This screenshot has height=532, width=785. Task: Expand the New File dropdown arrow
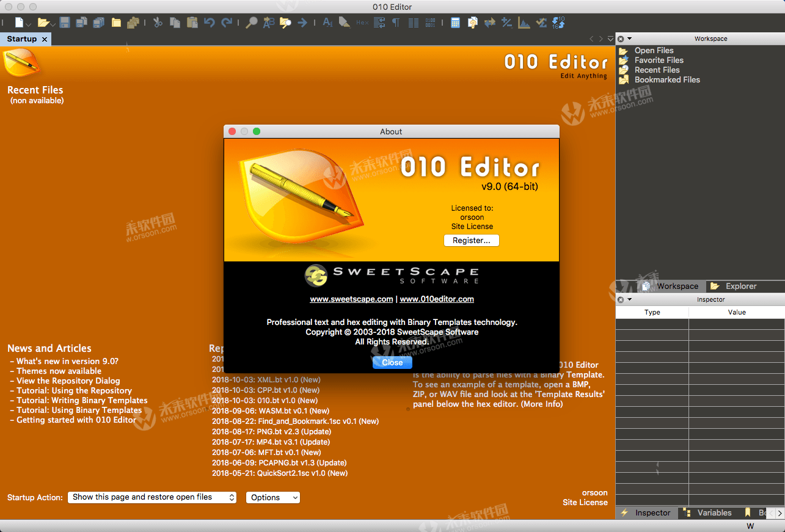pyautogui.click(x=28, y=24)
